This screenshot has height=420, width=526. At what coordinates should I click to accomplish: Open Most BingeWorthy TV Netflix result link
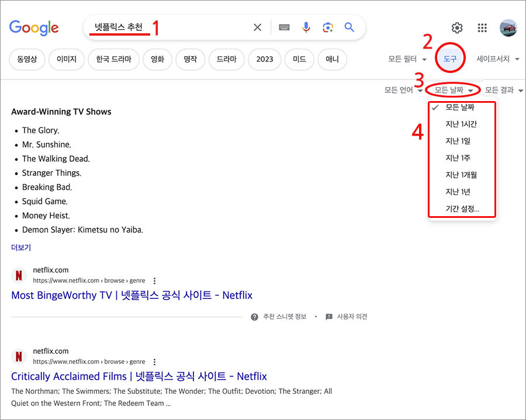[x=132, y=295]
